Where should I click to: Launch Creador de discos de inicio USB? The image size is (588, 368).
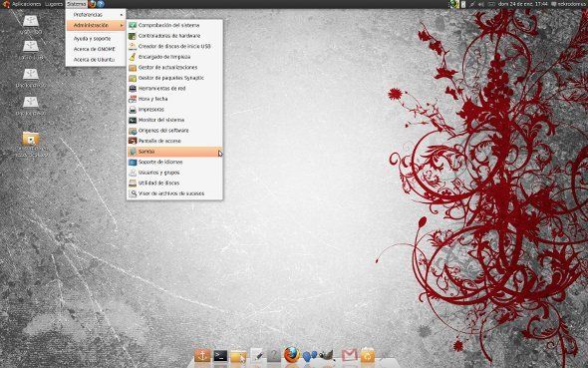tap(174, 46)
